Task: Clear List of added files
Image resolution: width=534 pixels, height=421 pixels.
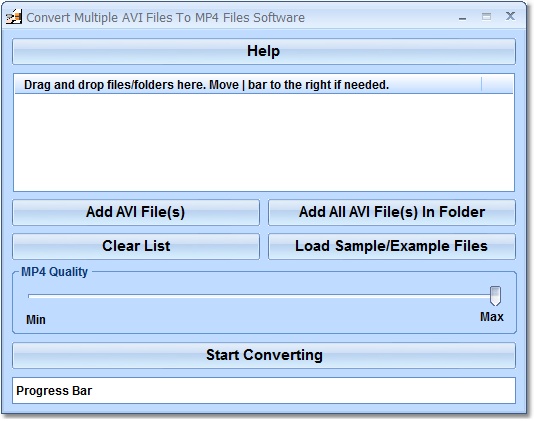Action: point(136,246)
